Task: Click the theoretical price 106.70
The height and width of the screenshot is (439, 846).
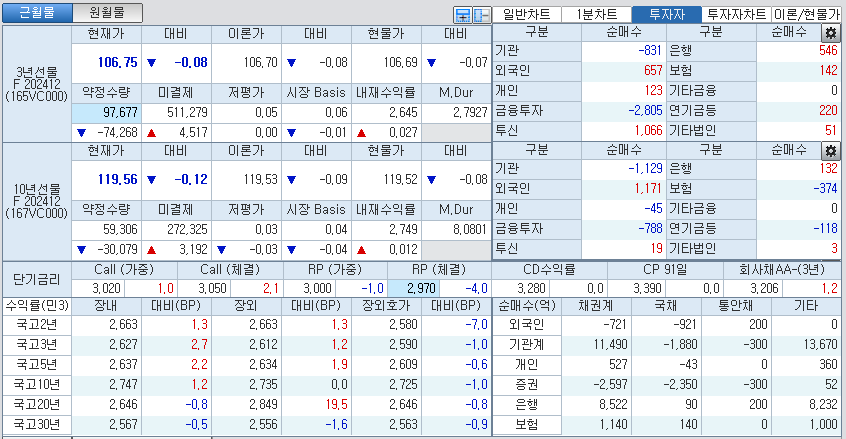Action: pos(261,63)
